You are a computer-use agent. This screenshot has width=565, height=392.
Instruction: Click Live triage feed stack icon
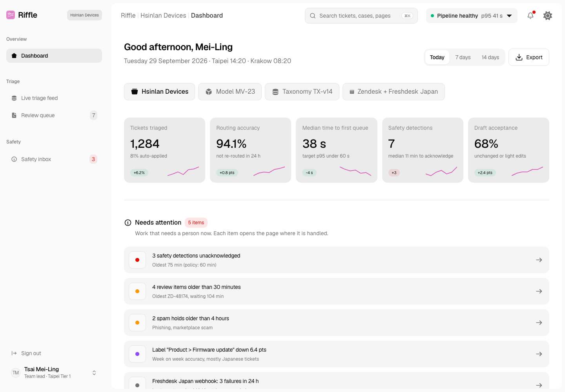[14, 98]
